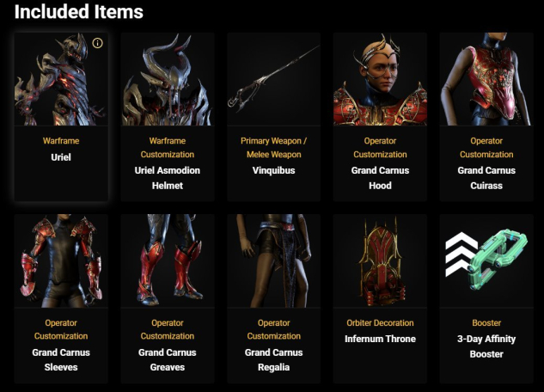Viewport: 544px width, 392px height.
Task: Select the Vinquibus weapon image
Action: pos(274,79)
